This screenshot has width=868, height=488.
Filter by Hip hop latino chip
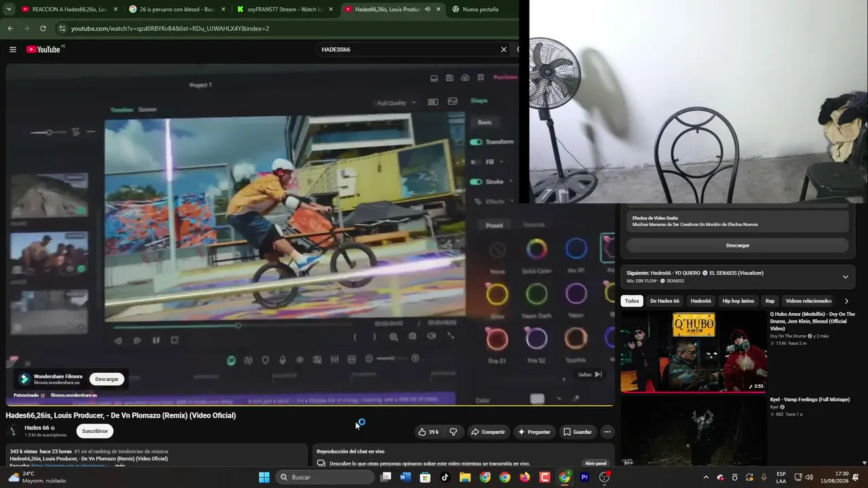[738, 301]
